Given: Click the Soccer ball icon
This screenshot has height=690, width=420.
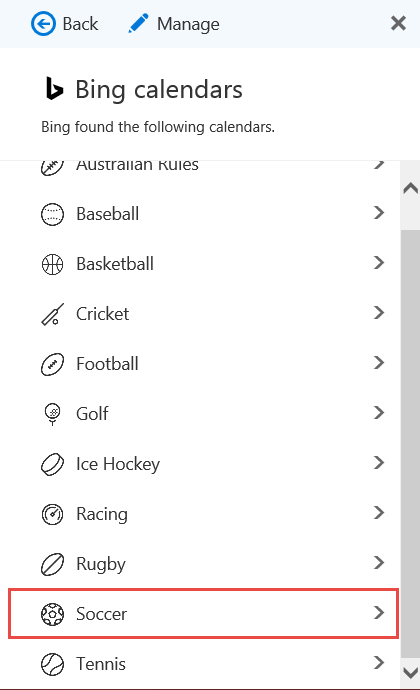Looking at the screenshot, I should point(52,614).
